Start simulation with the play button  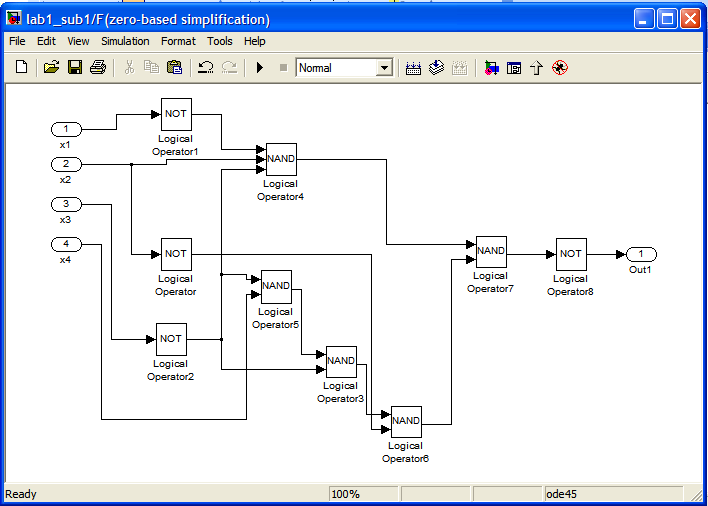[260, 68]
